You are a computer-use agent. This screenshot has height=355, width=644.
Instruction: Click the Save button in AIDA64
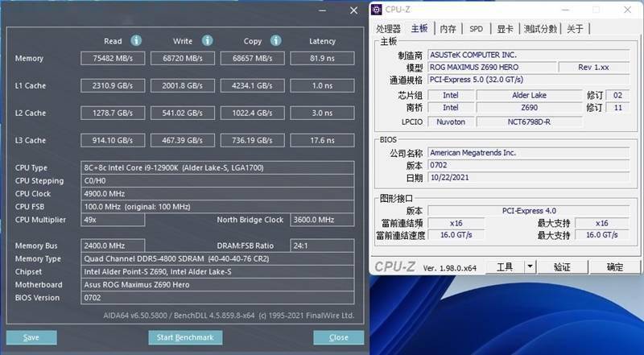tap(31, 337)
